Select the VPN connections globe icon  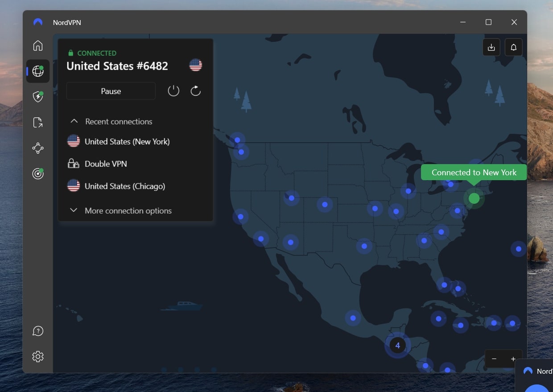click(38, 71)
